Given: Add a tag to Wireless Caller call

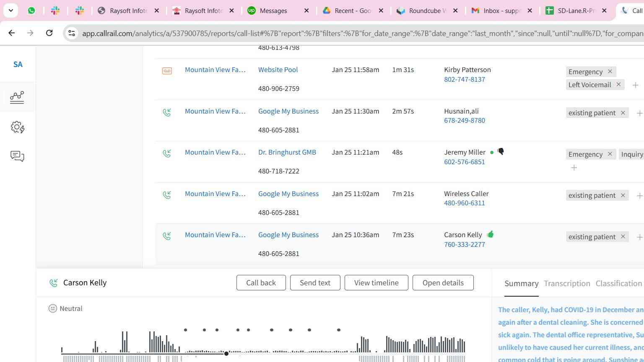Looking at the screenshot, I should tap(639, 196).
